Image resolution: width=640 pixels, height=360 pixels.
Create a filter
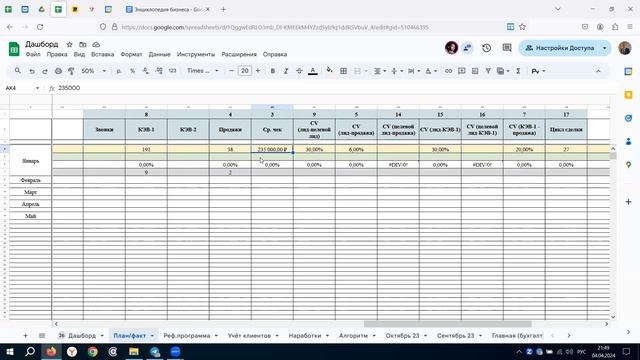click(x=488, y=71)
